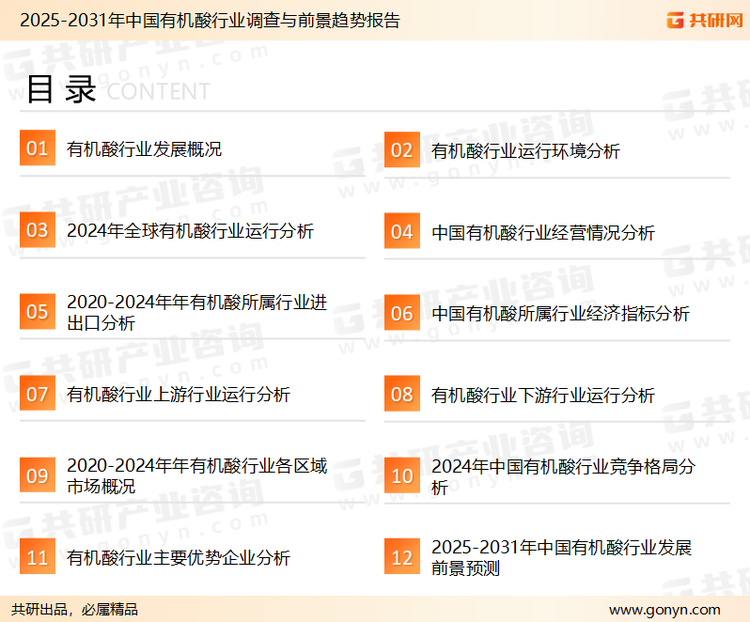Screen dimensions: 750x622
Task: Click the orange 12 number badge
Action: 402,557
